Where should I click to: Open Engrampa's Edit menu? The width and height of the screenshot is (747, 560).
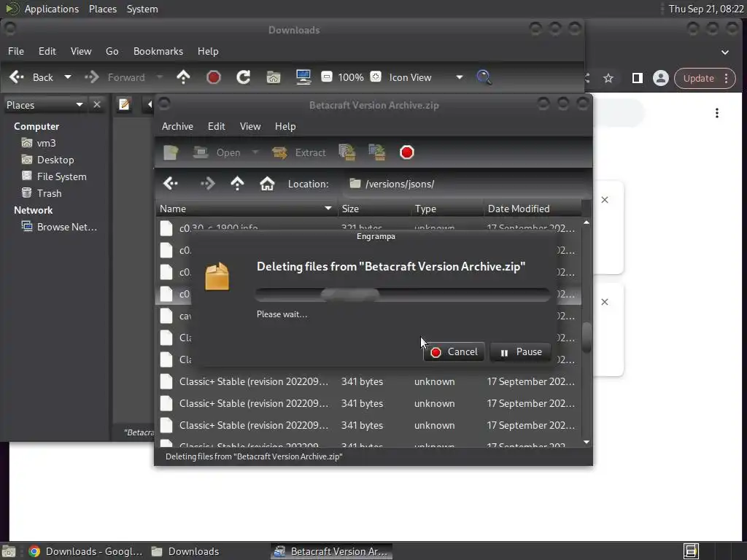216,126
